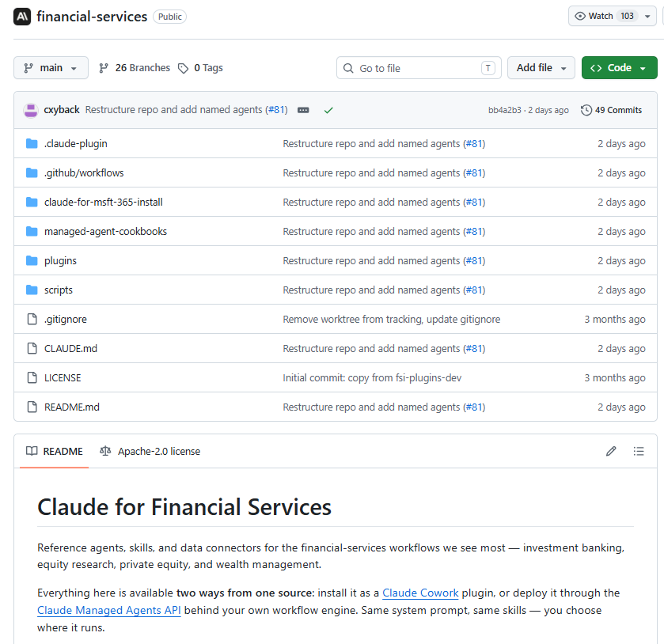Click the cxyback user avatar
The height and width of the screenshot is (644, 664).
pyautogui.click(x=31, y=110)
